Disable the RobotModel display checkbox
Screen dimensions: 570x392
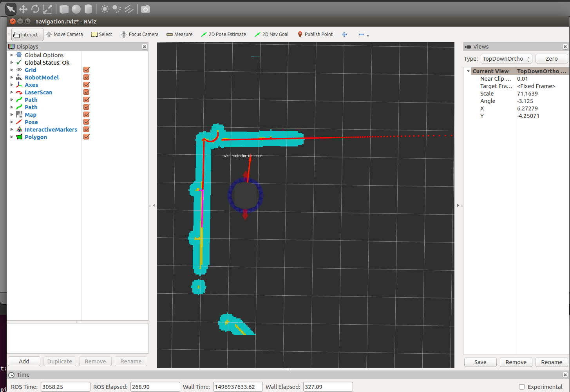[87, 78]
